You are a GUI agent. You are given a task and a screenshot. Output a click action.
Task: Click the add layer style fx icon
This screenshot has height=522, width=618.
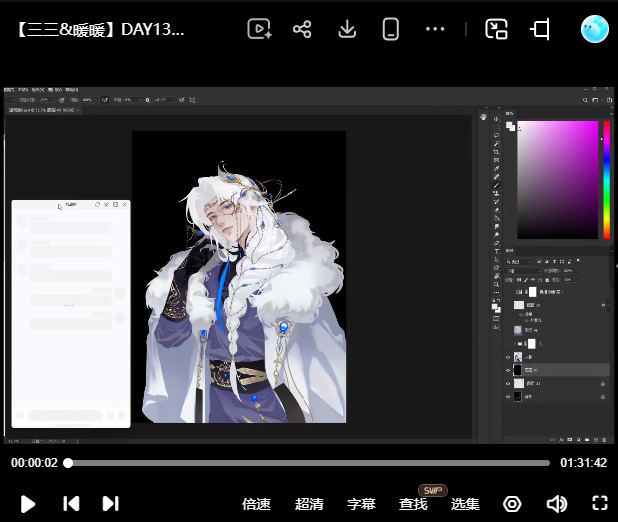point(561,440)
